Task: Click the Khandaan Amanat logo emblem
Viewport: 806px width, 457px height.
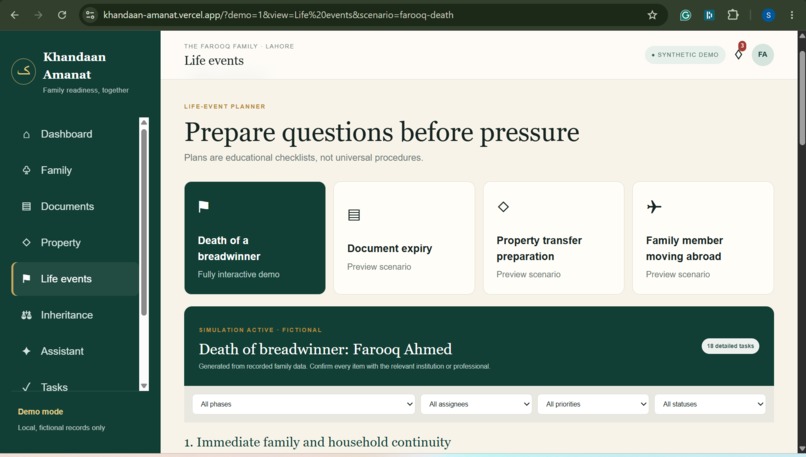Action: tap(24, 71)
